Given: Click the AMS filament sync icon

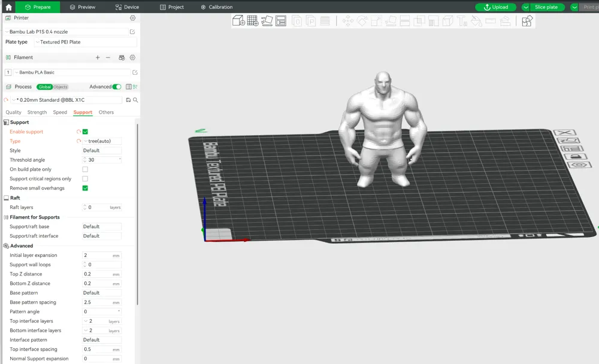Looking at the screenshot, I should pos(122,57).
